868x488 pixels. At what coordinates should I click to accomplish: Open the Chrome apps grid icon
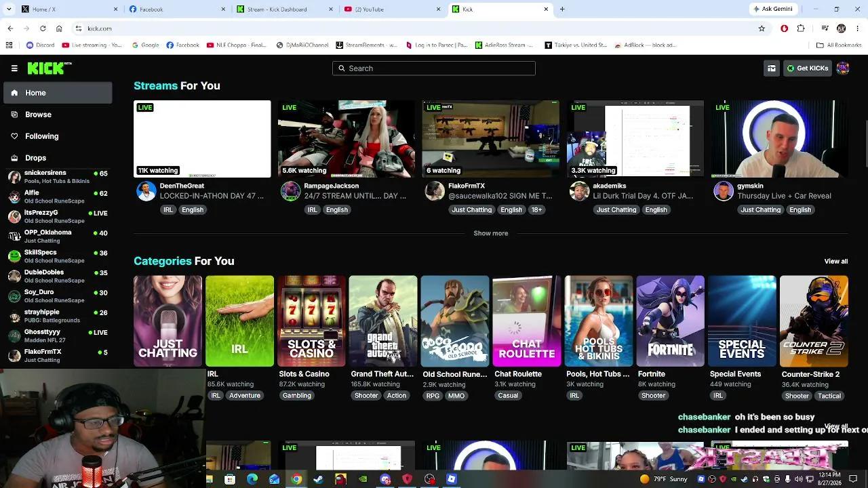tap(9, 45)
